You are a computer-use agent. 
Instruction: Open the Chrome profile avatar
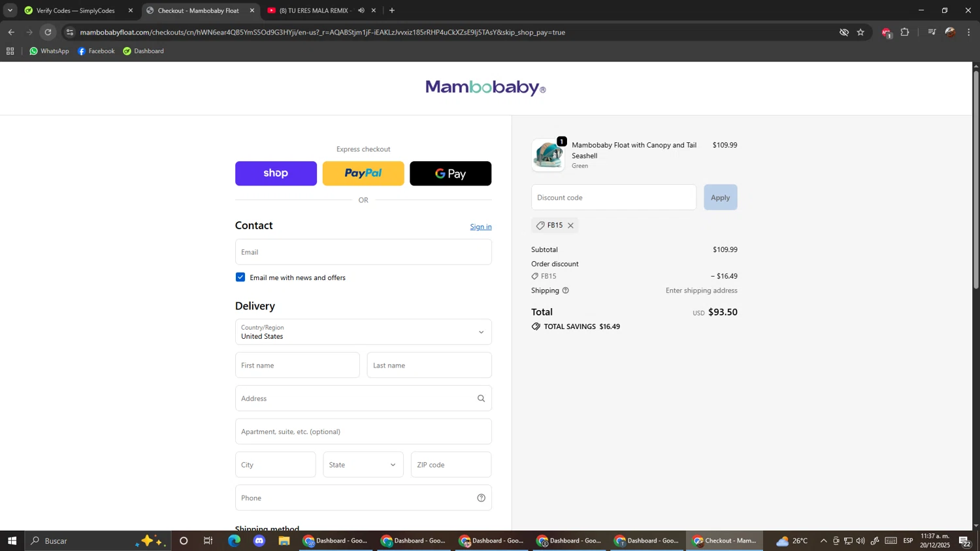point(951,32)
